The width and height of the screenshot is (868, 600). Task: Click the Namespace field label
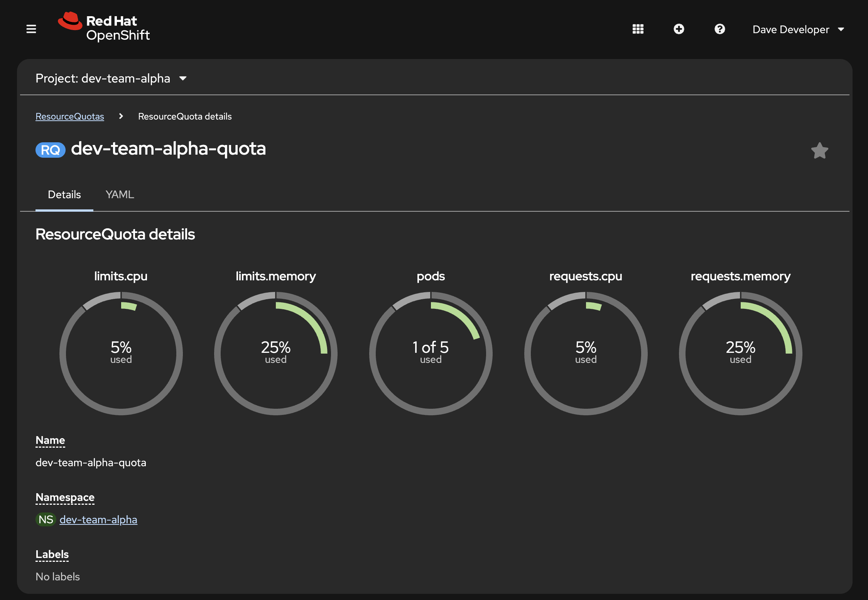(x=65, y=497)
